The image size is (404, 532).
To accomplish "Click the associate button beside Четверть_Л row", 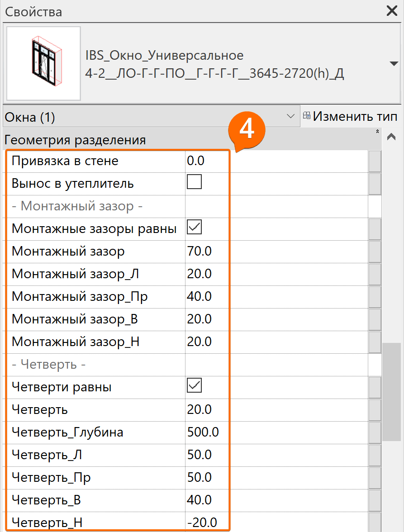I will click(375, 455).
